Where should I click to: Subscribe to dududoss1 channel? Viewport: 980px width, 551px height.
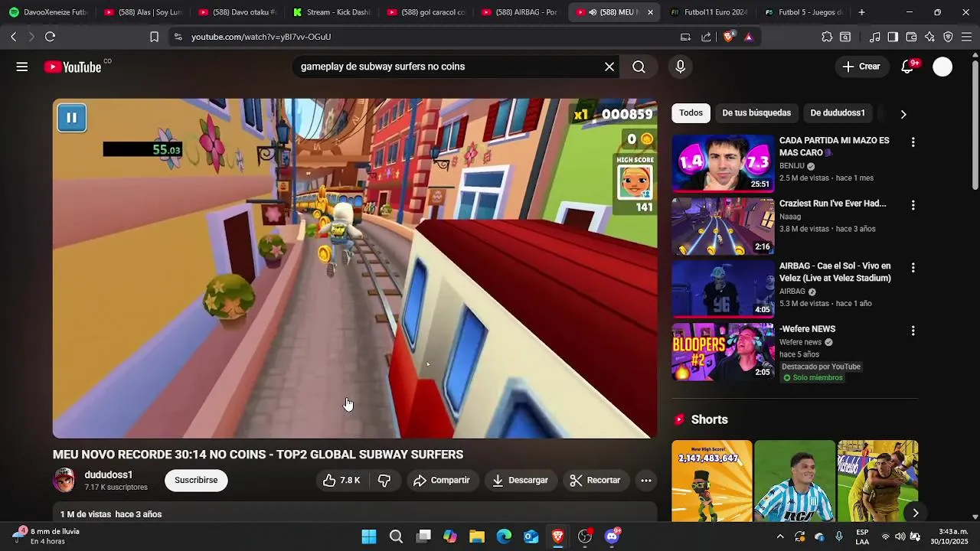pos(196,481)
